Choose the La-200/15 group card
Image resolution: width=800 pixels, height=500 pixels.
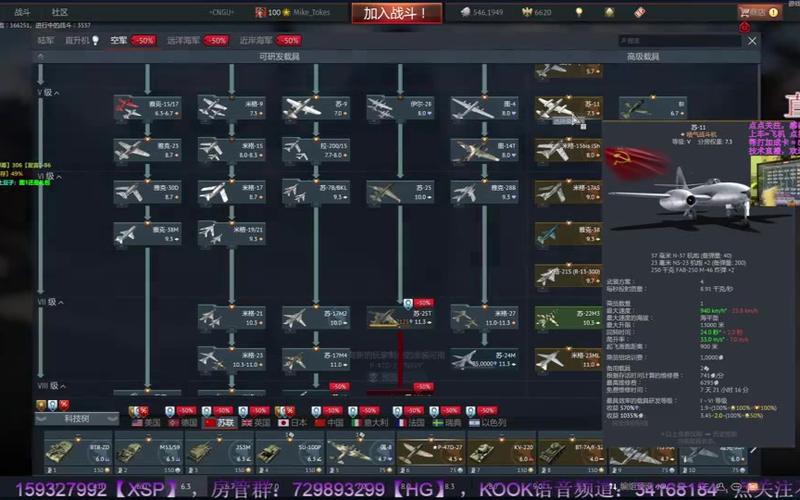click(316, 150)
